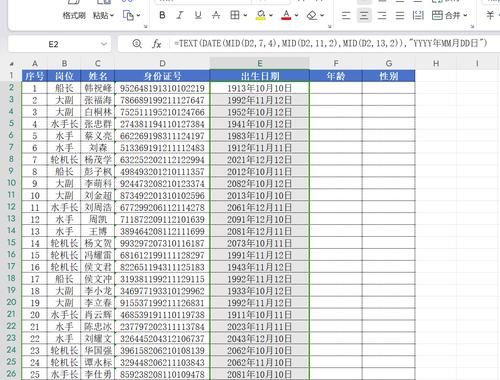Viewport: 500px width, 380px height.
Task: Select ID cell 498493201210111357
Action: [162, 172]
